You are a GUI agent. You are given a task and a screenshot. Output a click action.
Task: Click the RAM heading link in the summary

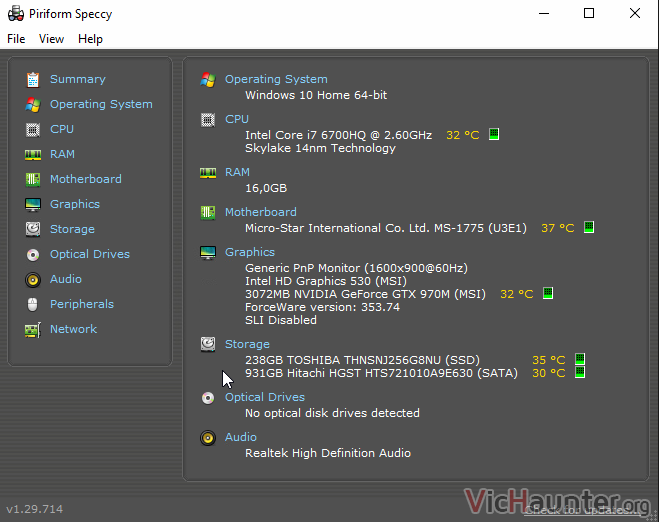[x=237, y=172]
